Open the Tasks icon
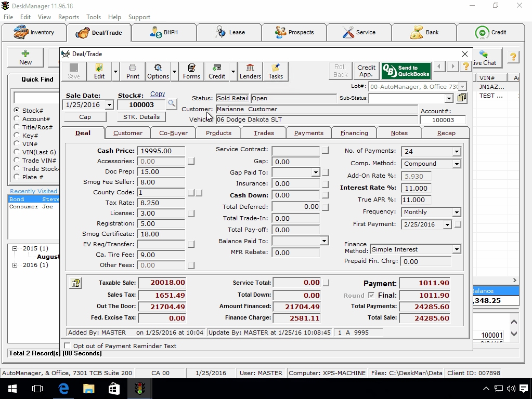Viewport: 532px width, 399px height. point(276,72)
